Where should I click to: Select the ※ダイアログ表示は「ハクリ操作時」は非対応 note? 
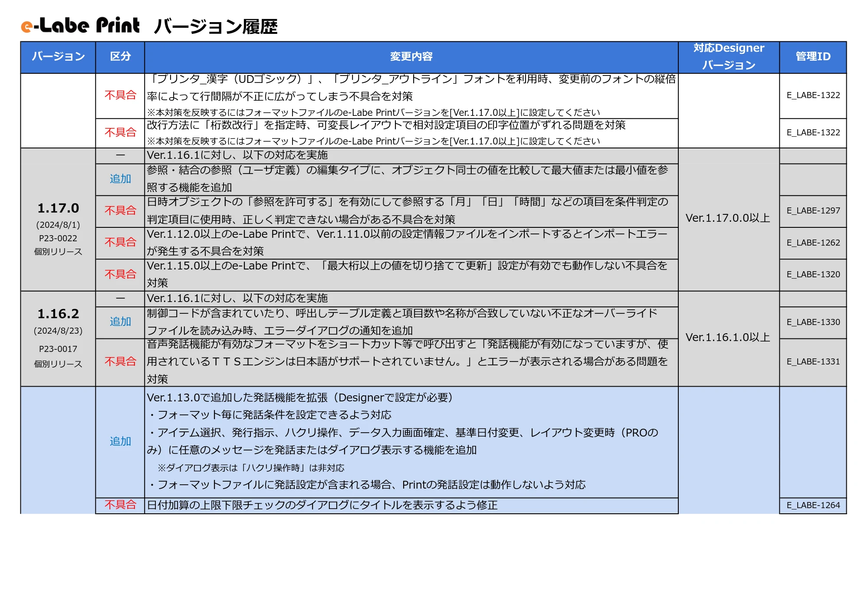pos(251,468)
